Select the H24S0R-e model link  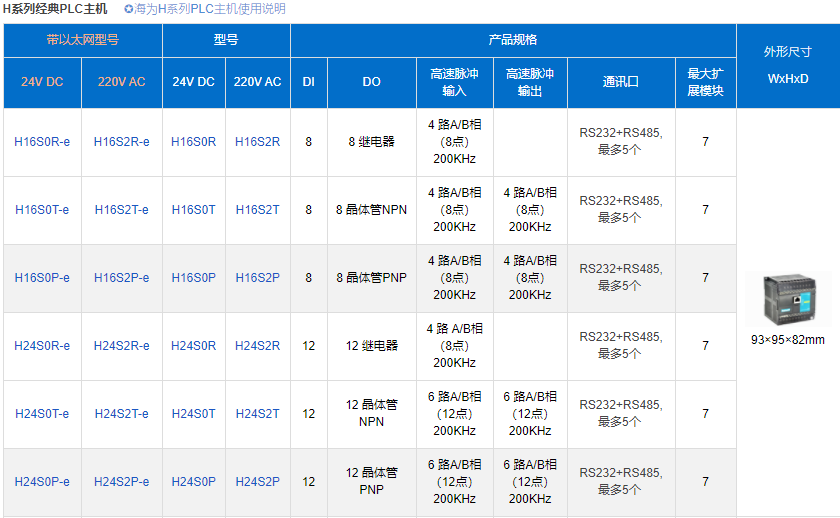pos(42,346)
